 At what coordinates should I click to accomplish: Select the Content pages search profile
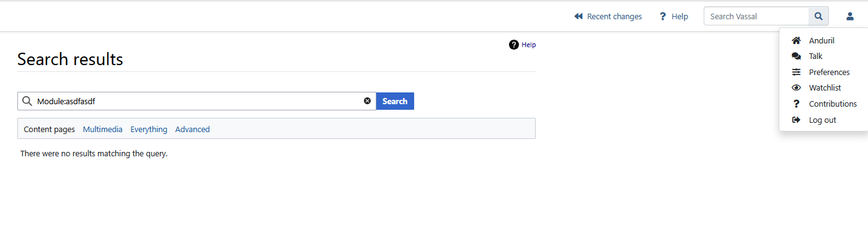coord(49,129)
